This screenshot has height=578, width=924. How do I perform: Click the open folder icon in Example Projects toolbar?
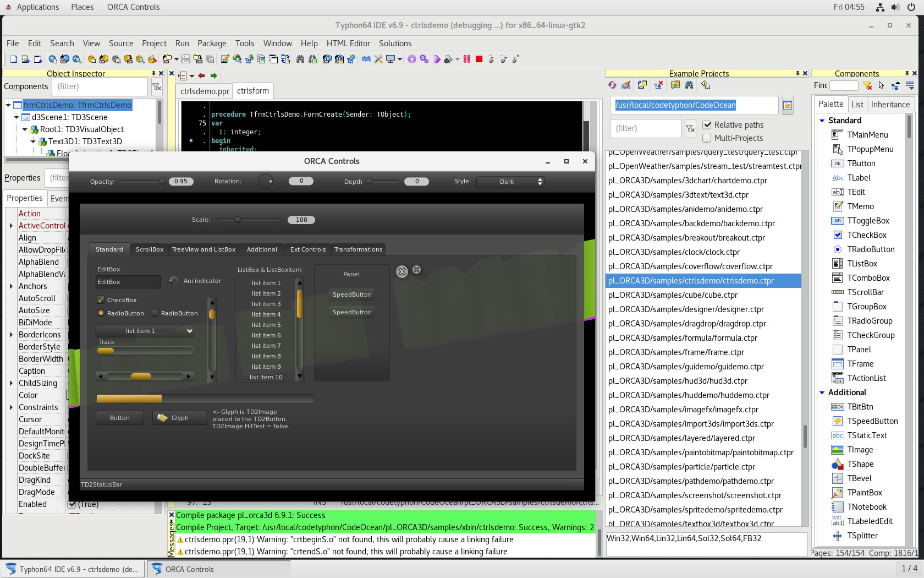pos(675,85)
